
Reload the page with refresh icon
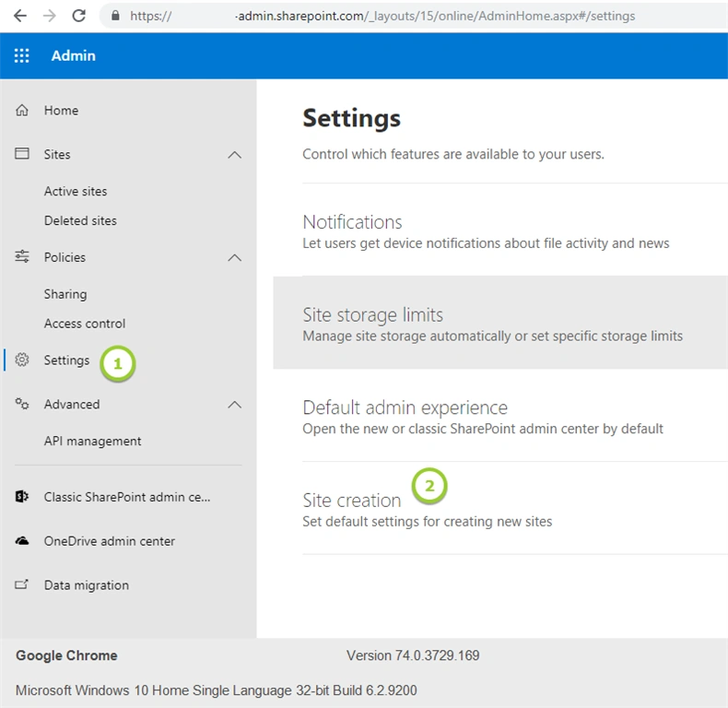point(79,16)
